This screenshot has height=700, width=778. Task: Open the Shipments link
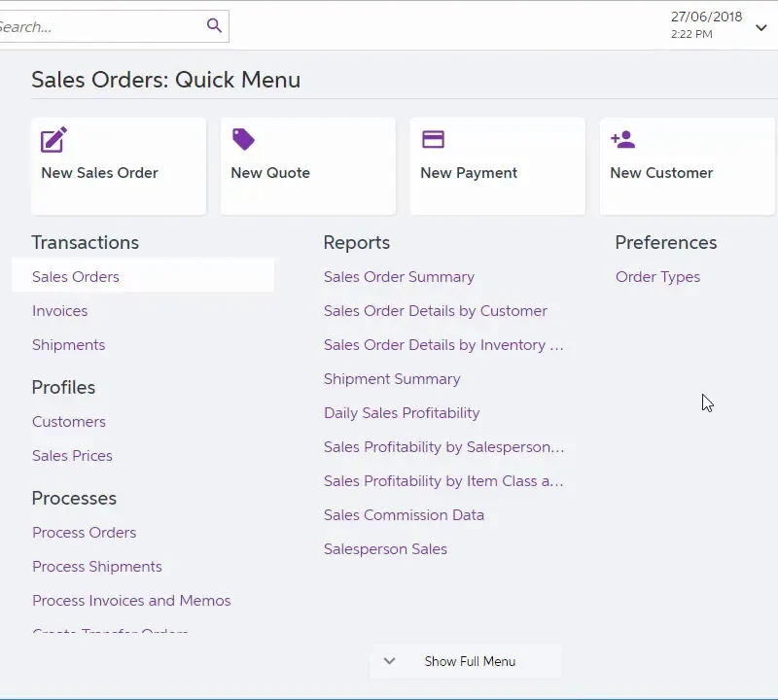point(68,345)
